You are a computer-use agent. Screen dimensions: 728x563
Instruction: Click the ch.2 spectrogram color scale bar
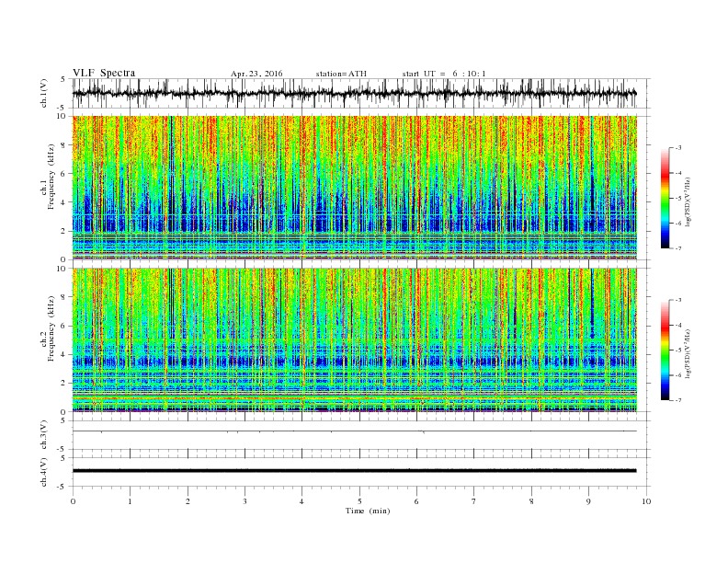click(x=665, y=350)
